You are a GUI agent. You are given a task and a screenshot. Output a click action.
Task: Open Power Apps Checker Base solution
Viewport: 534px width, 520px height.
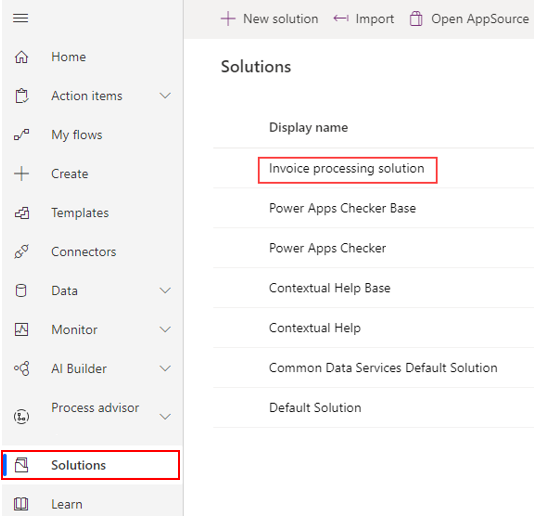pyautogui.click(x=342, y=208)
